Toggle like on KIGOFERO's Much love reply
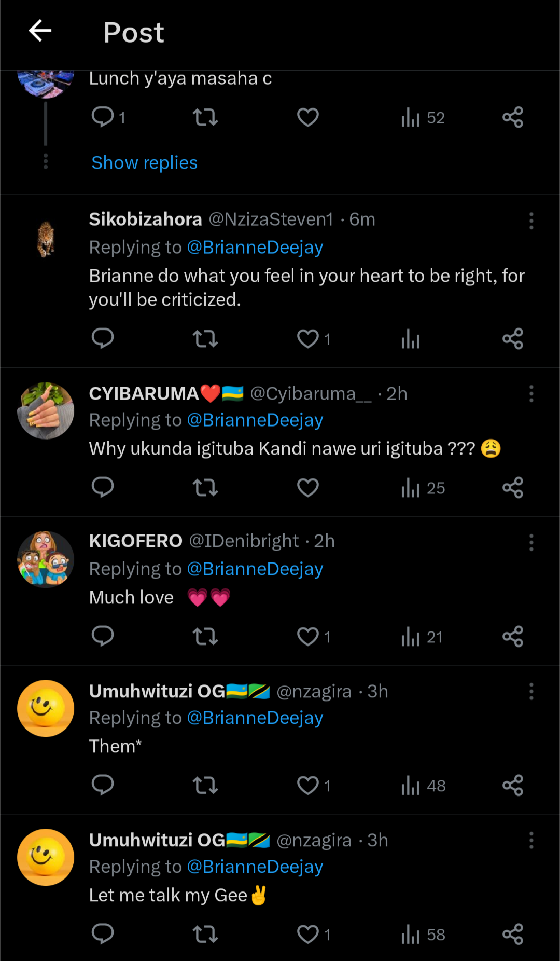 click(308, 637)
